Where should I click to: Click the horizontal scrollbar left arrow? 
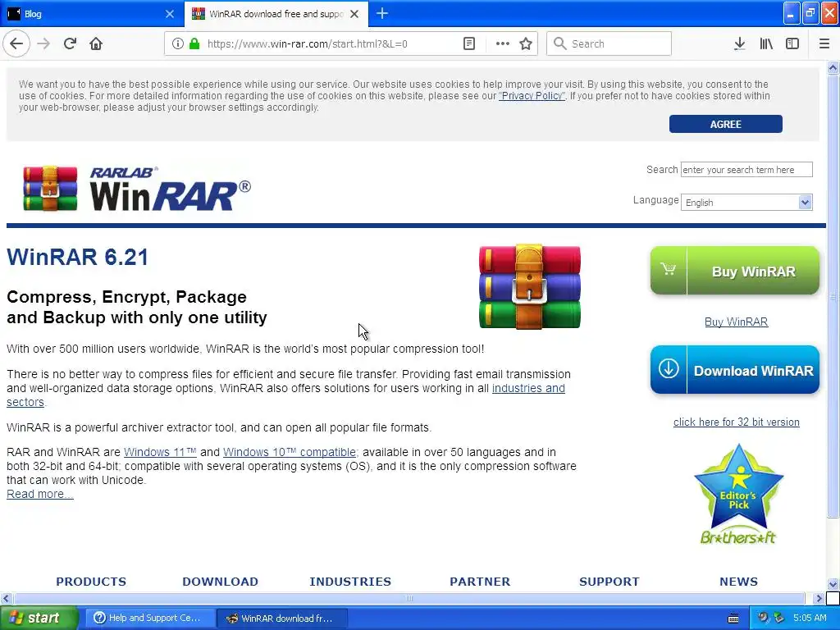click(6, 598)
